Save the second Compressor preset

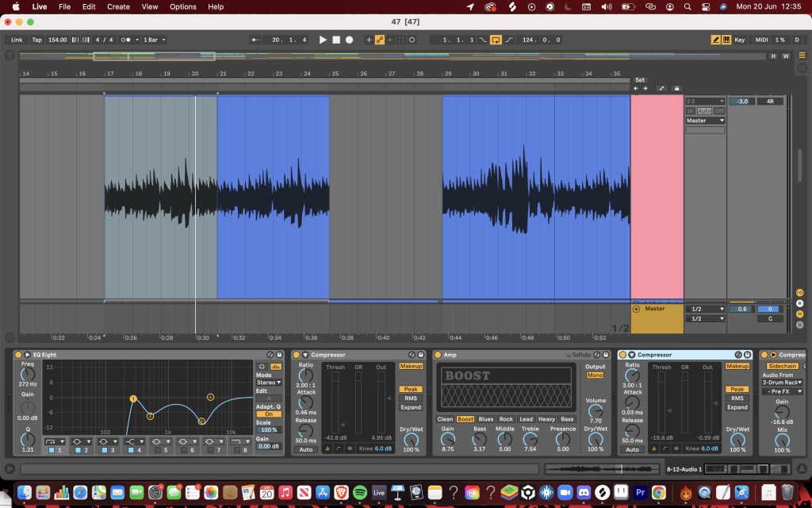747,355
